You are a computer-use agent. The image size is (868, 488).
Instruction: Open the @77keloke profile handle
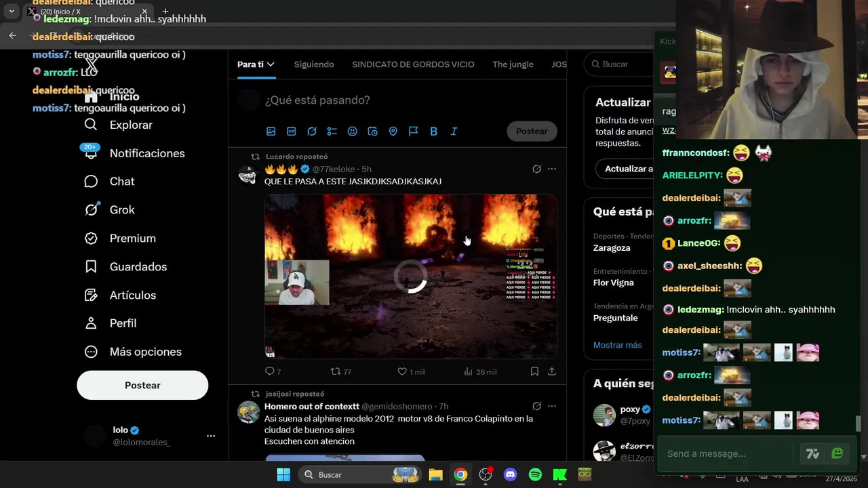(x=334, y=169)
